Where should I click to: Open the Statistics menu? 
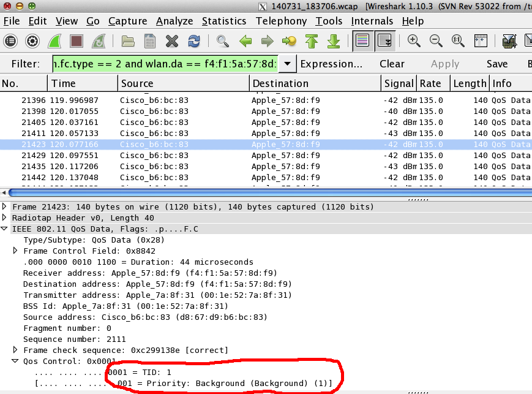coord(224,21)
